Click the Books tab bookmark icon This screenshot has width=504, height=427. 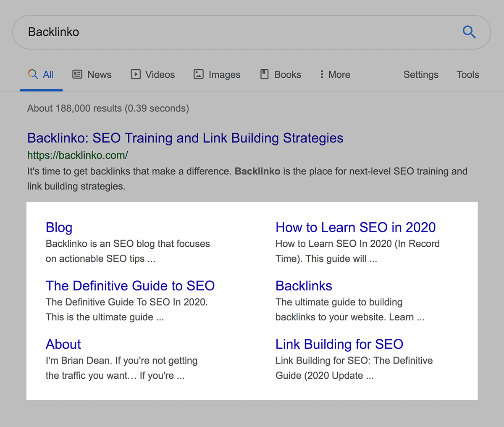tap(264, 74)
